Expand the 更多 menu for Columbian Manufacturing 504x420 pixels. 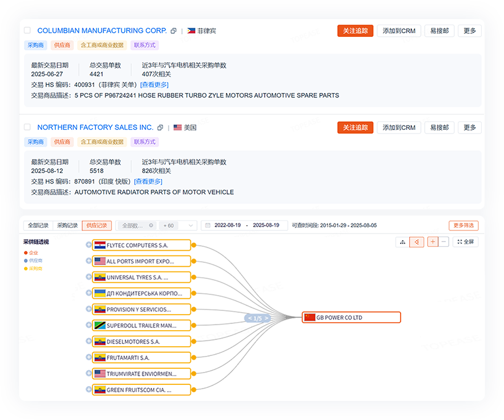click(x=470, y=31)
